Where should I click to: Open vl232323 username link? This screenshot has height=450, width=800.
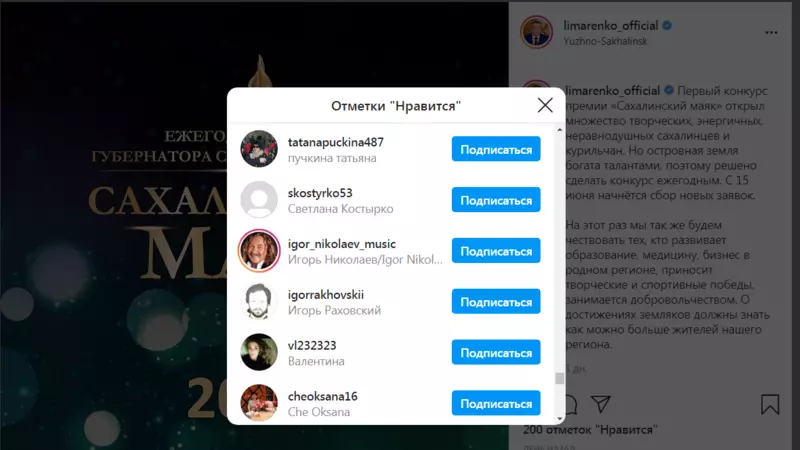[x=312, y=345]
